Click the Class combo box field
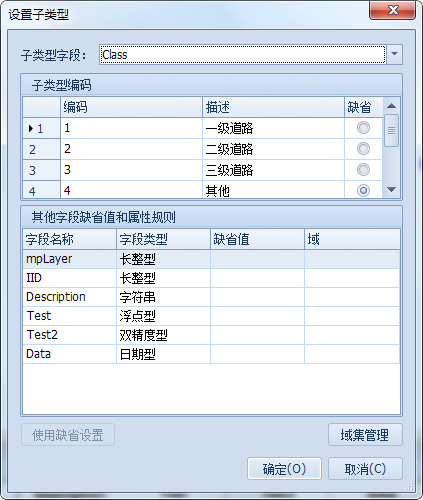Screen dimensions: 423x500 point(243,54)
